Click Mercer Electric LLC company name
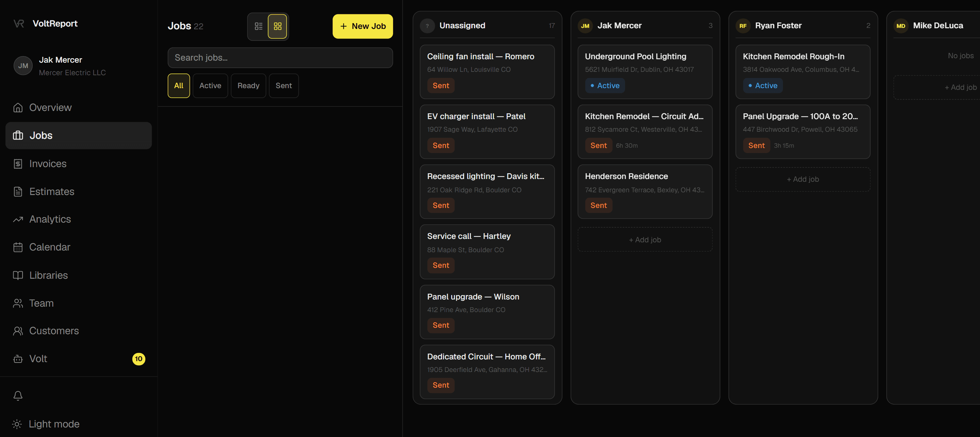The width and height of the screenshot is (980, 437). 72,73
